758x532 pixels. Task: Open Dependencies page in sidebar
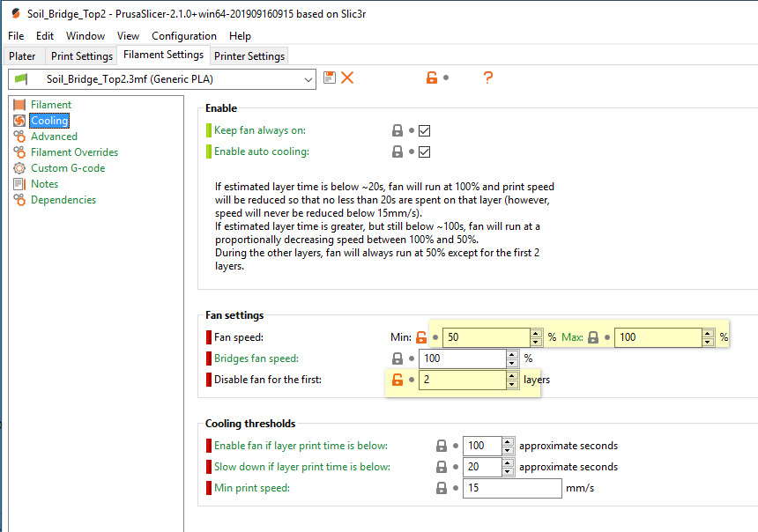click(63, 200)
